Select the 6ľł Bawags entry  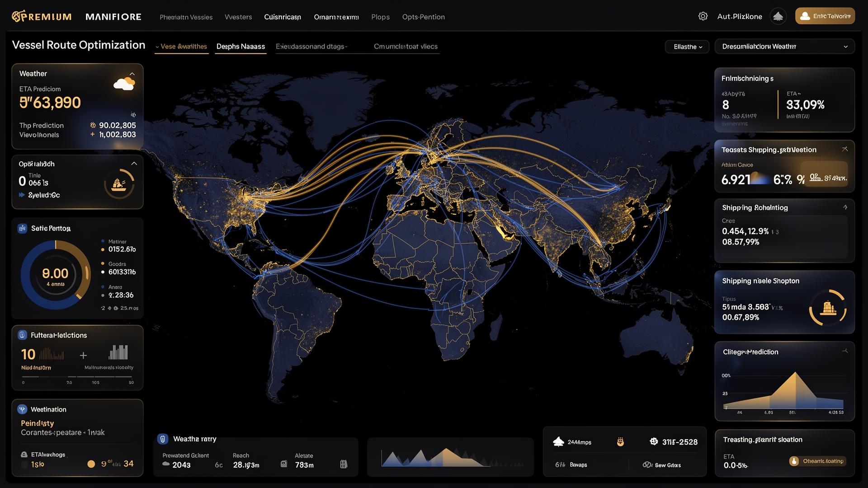571,465
